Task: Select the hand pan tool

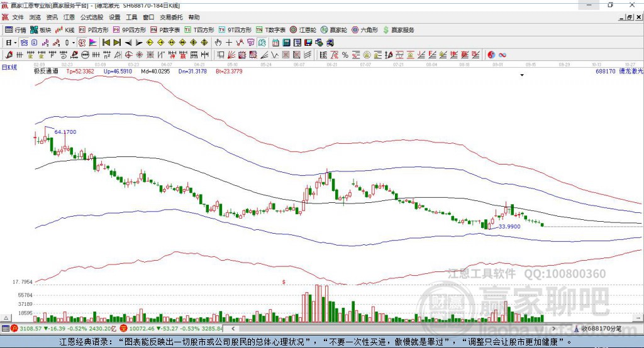Action: [x=218, y=43]
